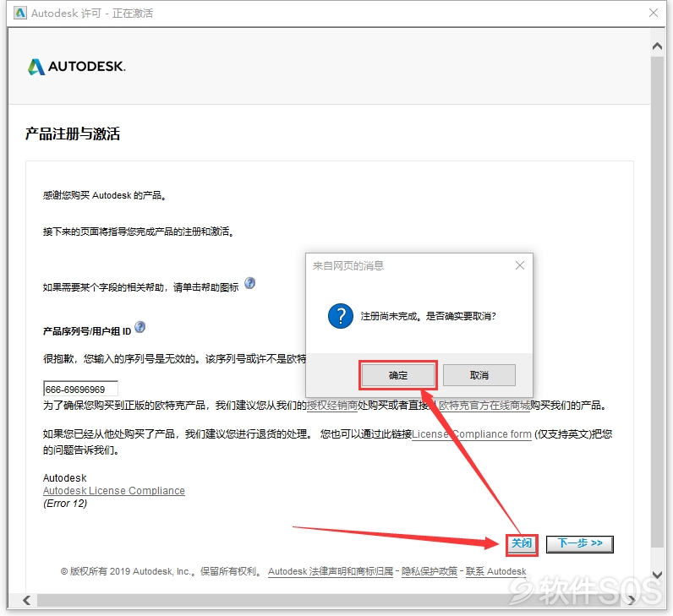
Task: Close the Autodesk 许可 window
Action: [x=654, y=13]
